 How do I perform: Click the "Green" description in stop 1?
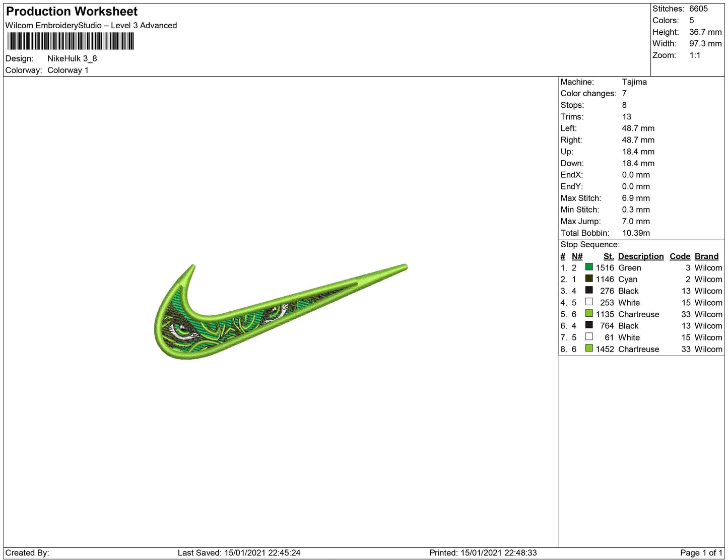pos(630,267)
